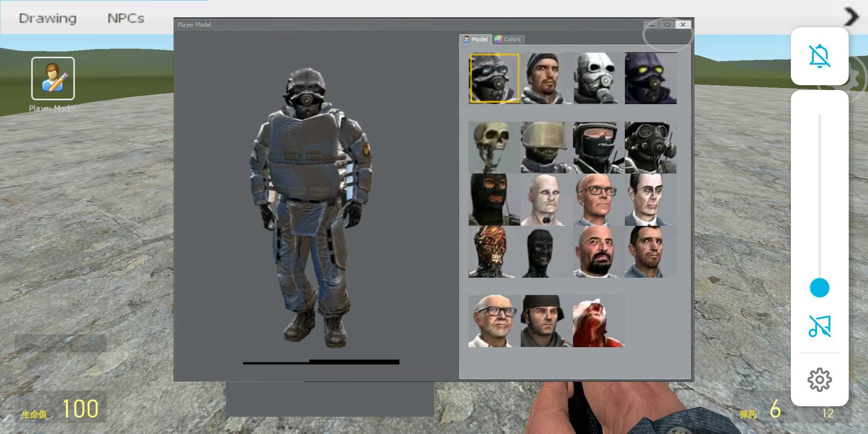Select the G-Man suit model thumbnail
Viewport: 868px width, 434px height.
(651, 200)
